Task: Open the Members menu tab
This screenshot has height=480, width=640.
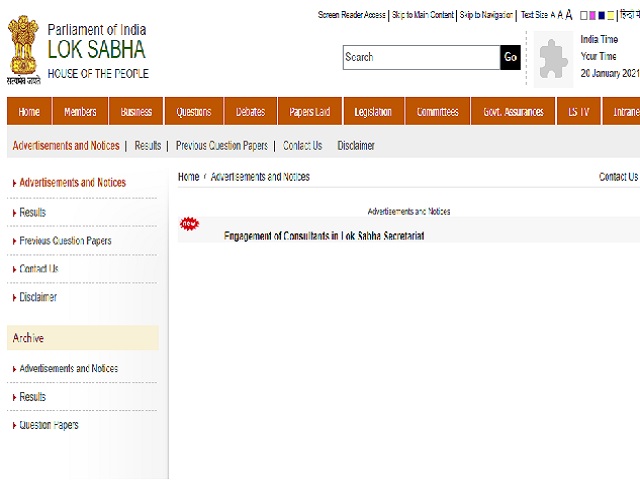Action: pyautogui.click(x=80, y=111)
